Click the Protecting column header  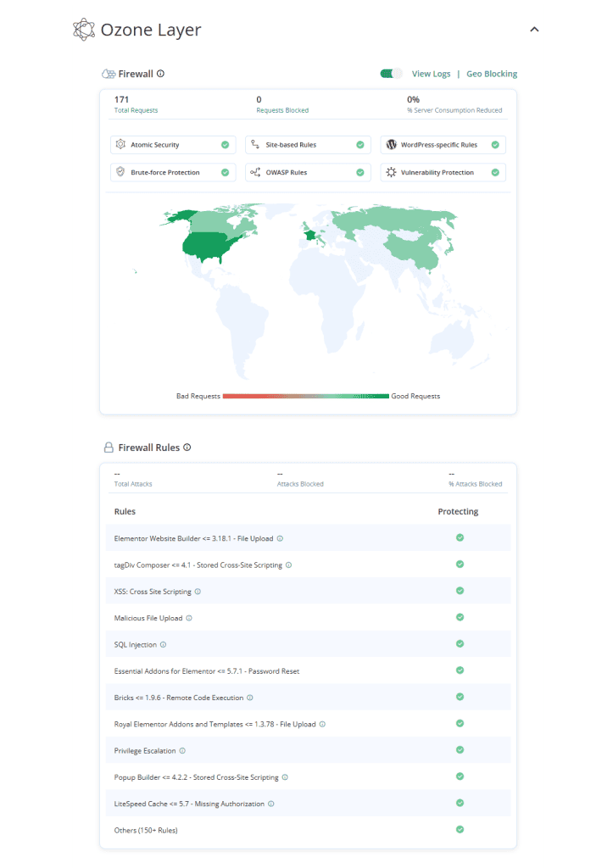coord(458,511)
